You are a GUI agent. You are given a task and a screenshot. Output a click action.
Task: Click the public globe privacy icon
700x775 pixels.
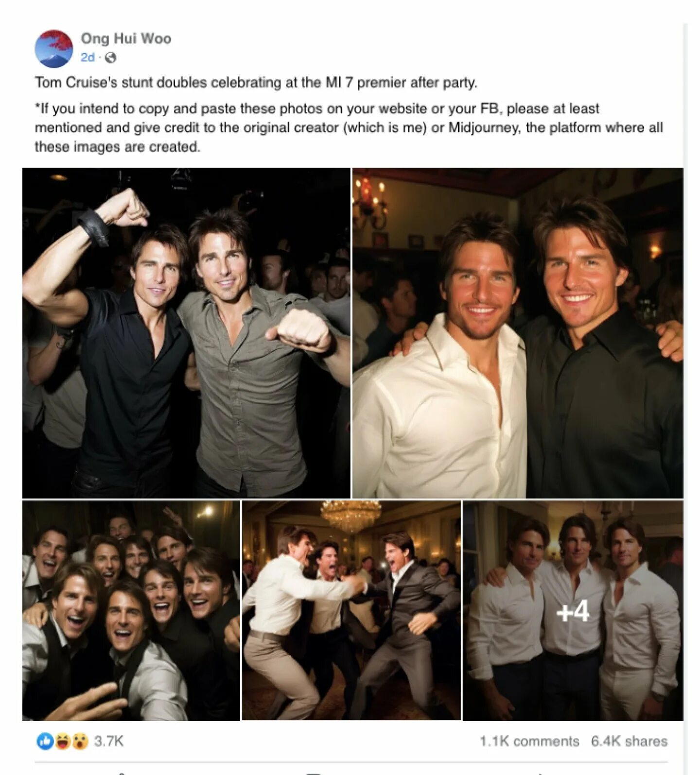click(x=111, y=57)
